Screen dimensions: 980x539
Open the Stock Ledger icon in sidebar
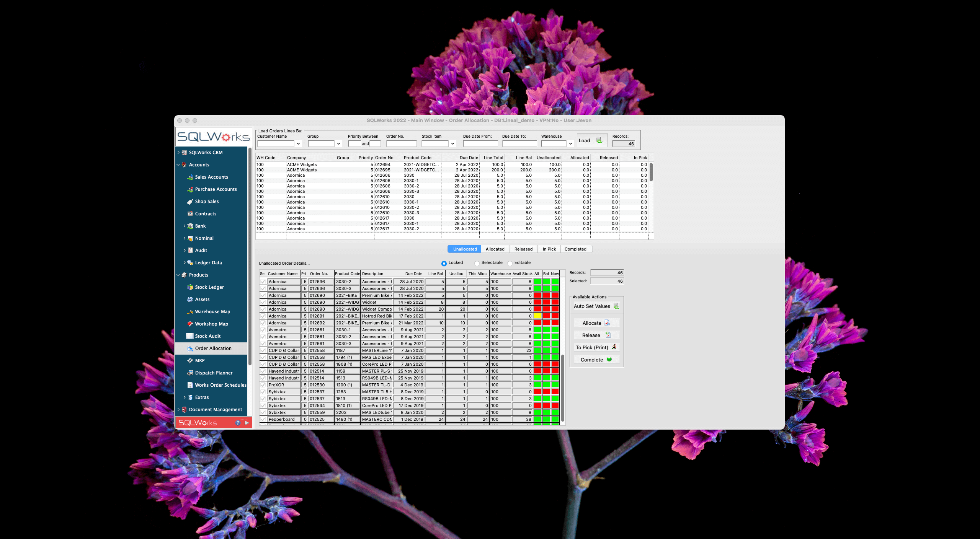(x=190, y=287)
